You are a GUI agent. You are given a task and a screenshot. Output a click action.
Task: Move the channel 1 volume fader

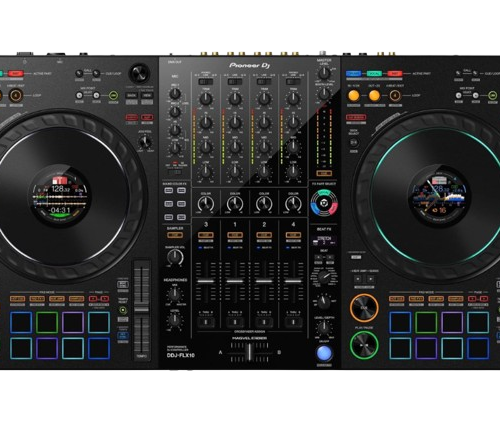point(235,281)
